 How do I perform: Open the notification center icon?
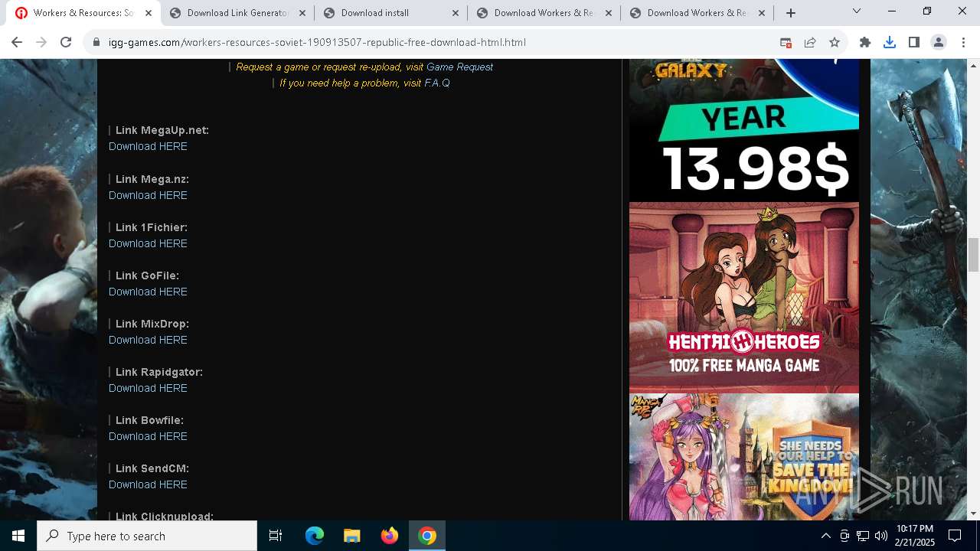click(955, 536)
